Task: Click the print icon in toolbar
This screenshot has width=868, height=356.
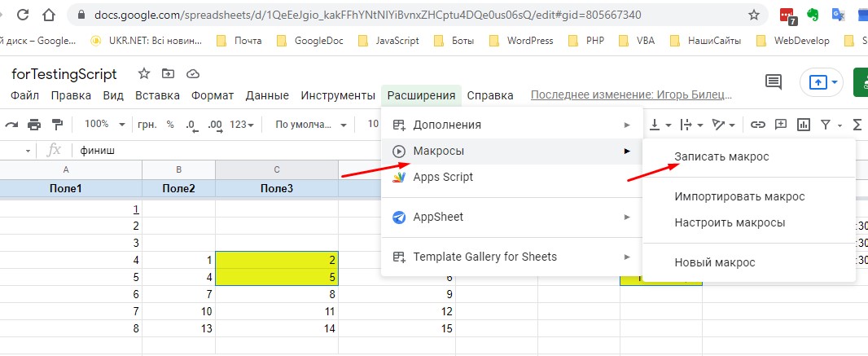Action: tap(34, 125)
